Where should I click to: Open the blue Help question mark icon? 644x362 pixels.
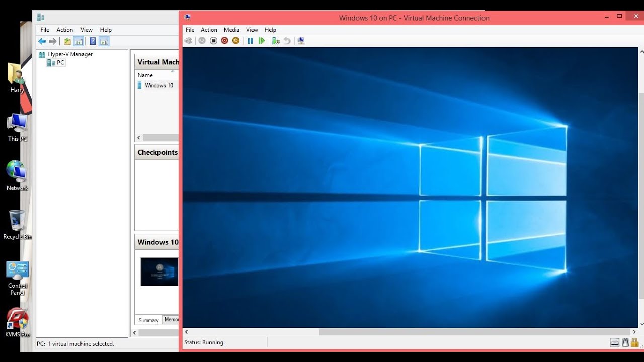(93, 41)
